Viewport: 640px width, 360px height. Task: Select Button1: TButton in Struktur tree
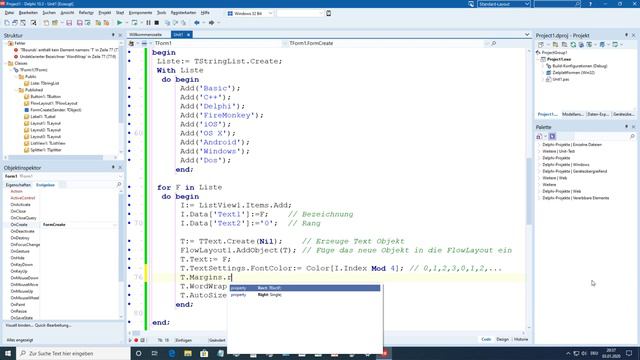point(45,97)
